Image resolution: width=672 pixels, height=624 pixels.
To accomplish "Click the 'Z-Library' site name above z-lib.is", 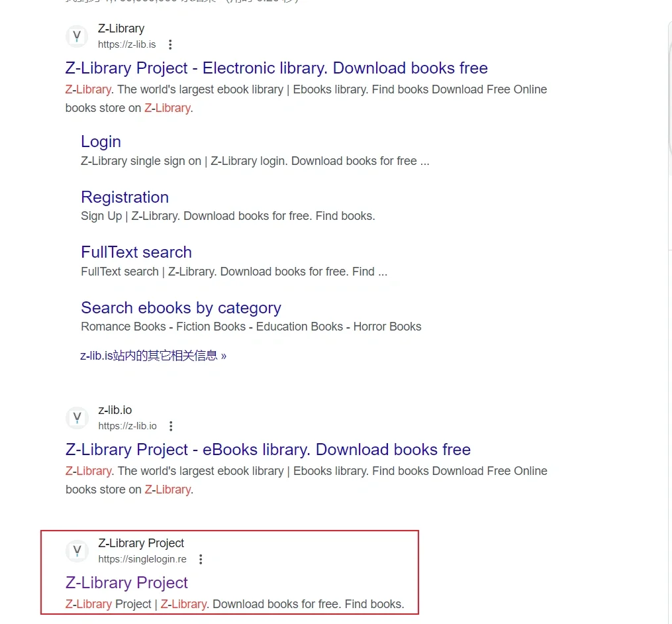I will click(121, 28).
